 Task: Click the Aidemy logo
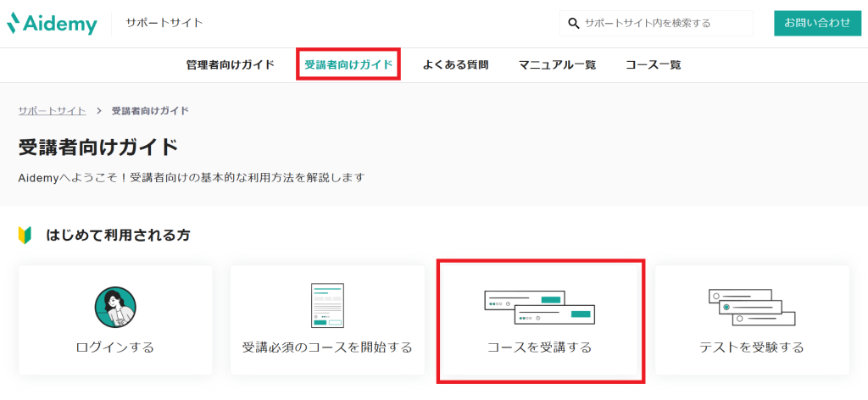pyautogui.click(x=53, y=23)
